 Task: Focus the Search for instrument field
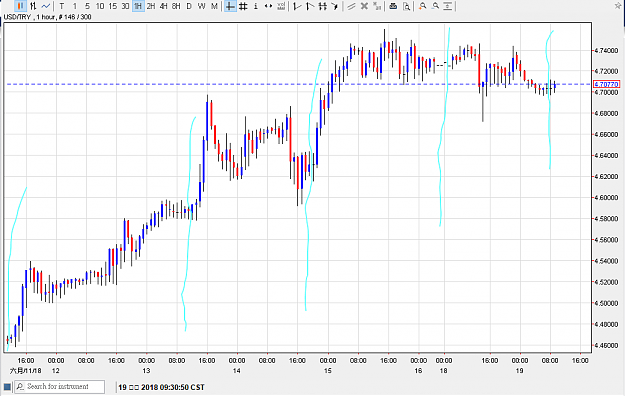[60, 386]
